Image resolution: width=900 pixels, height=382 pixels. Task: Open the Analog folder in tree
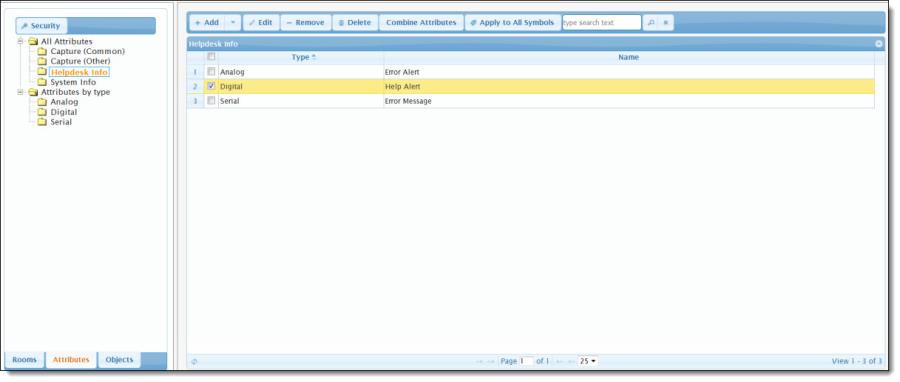click(64, 102)
